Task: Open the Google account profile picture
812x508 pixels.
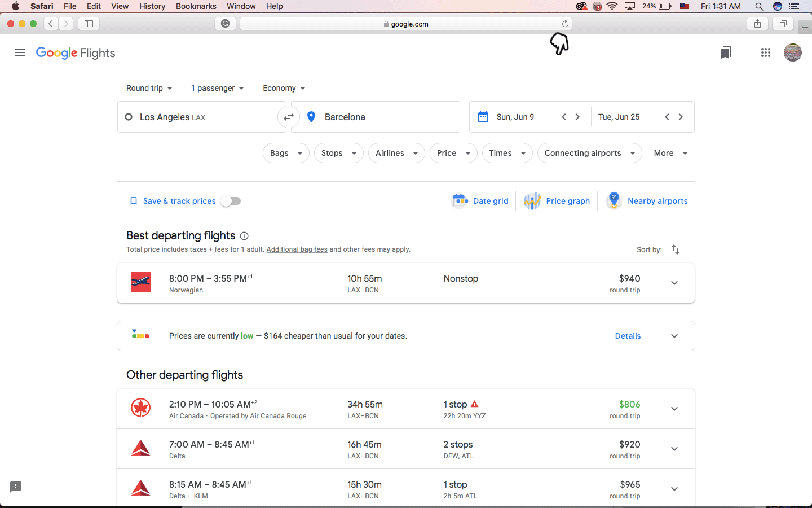Action: pos(792,52)
